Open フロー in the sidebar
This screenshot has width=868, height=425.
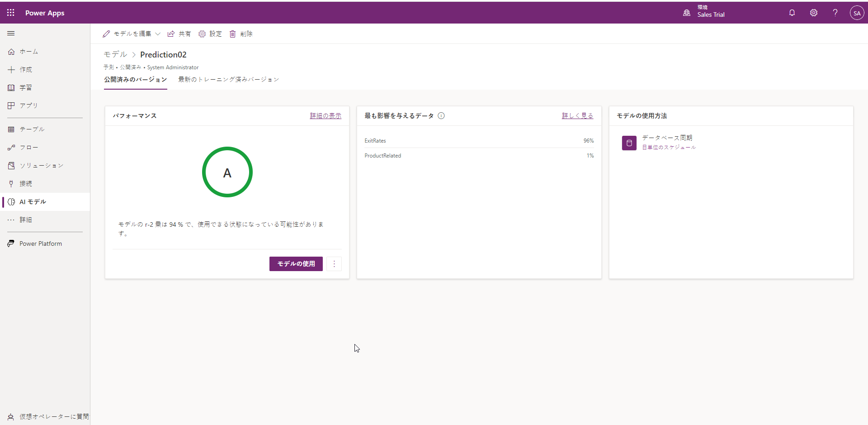coord(45,148)
